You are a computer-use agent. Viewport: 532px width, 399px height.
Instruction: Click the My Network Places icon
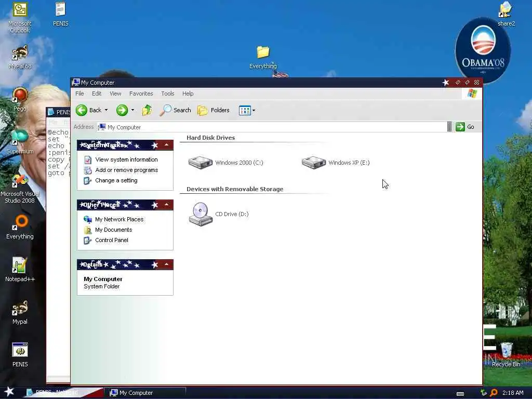(88, 220)
